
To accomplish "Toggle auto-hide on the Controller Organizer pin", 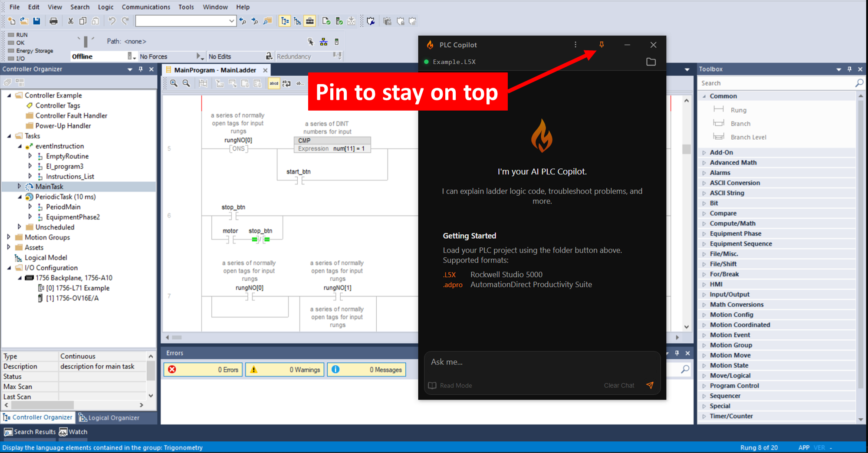I will (x=140, y=69).
